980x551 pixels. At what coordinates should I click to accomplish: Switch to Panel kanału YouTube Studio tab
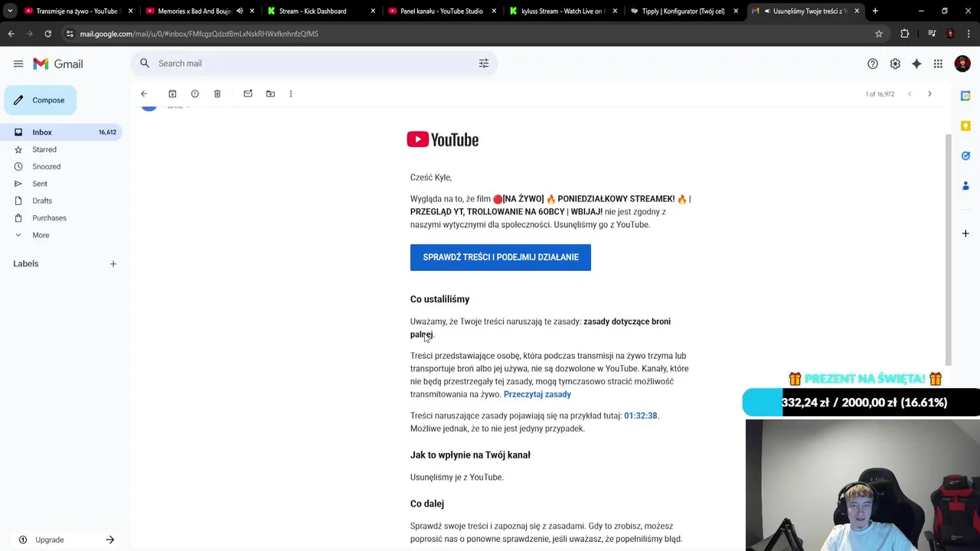tap(444, 11)
